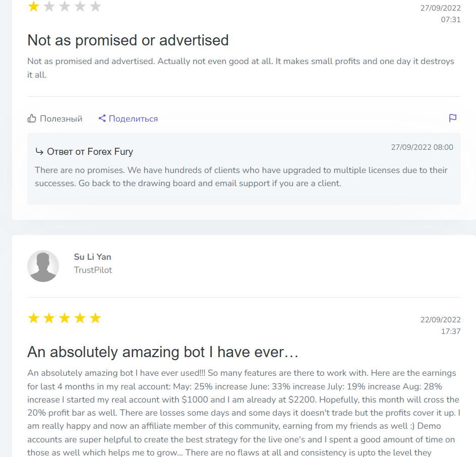
Task: Click the third gold star in Su Li Yan's rating
Action: (x=65, y=318)
